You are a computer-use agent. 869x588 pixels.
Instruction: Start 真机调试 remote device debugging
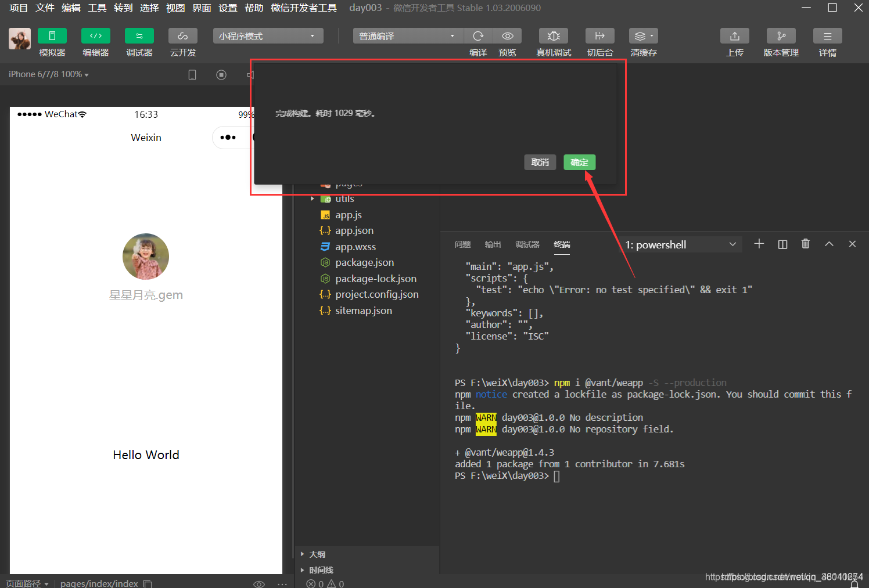[554, 36]
